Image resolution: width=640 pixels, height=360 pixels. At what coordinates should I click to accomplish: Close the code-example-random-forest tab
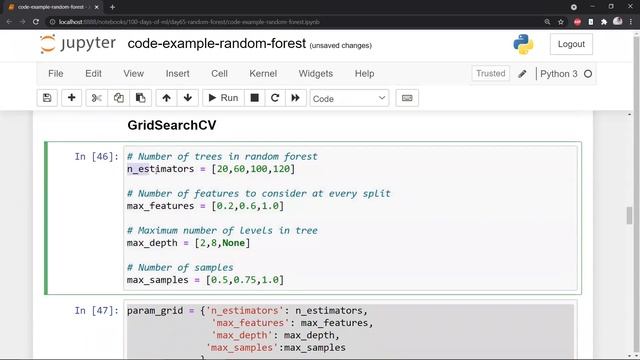pyautogui.click(x=96, y=7)
